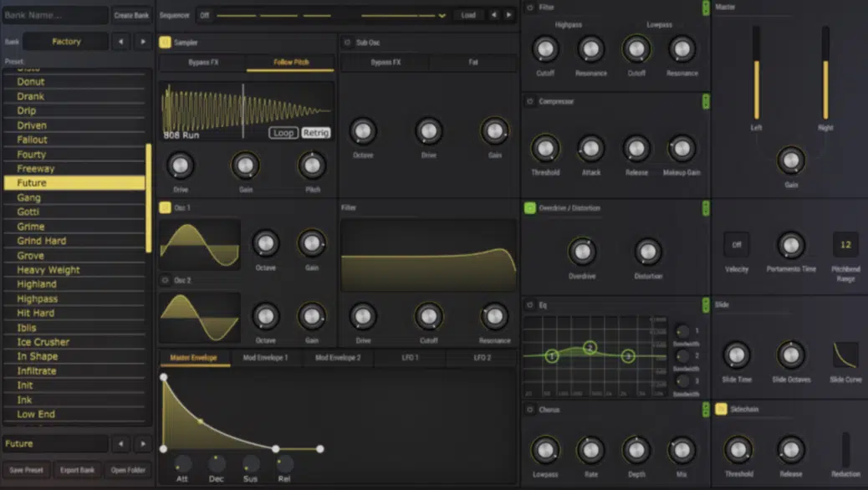This screenshot has height=490, width=868.
Task: Toggle Osc 1 on/off button
Action: click(x=165, y=207)
